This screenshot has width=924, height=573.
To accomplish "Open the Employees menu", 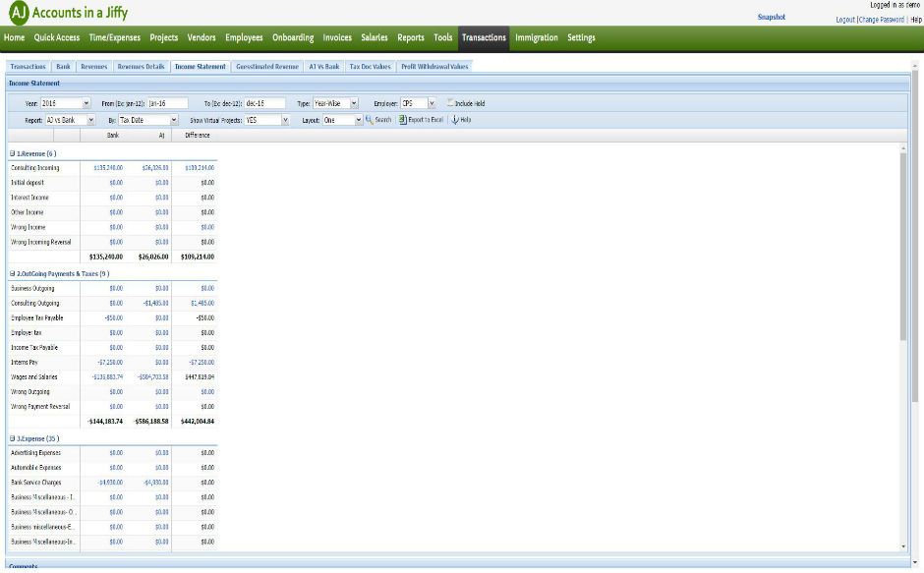I will pyautogui.click(x=244, y=37).
